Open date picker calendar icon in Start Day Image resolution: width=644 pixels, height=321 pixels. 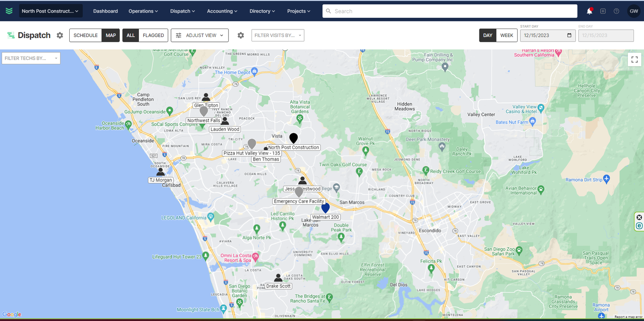(x=569, y=35)
